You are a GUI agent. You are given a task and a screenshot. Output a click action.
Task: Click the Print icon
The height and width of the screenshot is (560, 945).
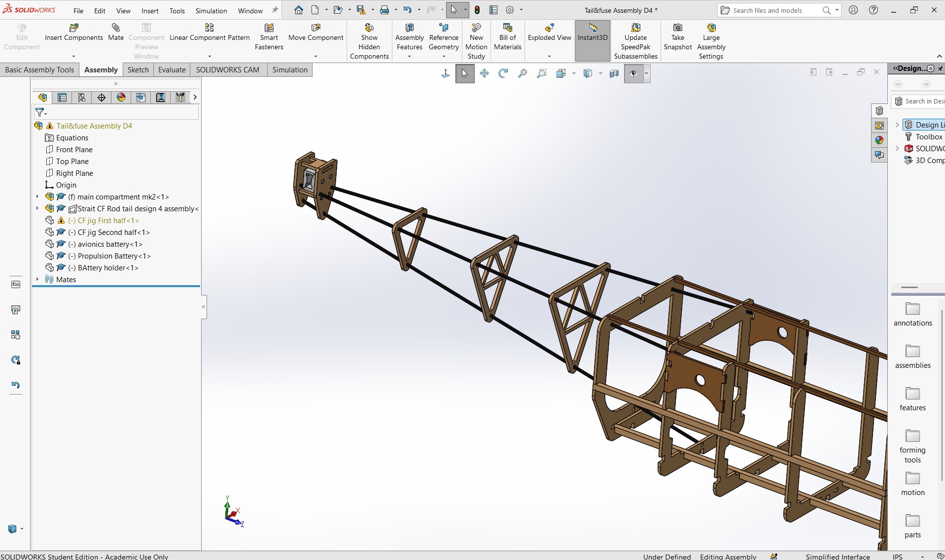coord(385,10)
